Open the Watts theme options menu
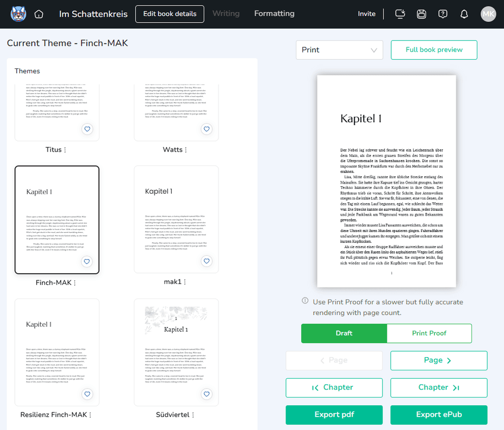 pos(186,150)
